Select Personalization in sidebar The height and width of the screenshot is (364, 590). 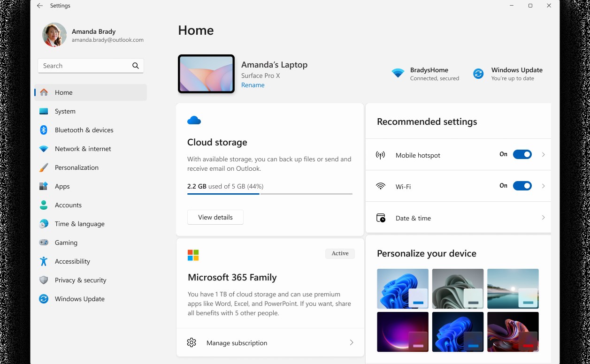(91, 167)
